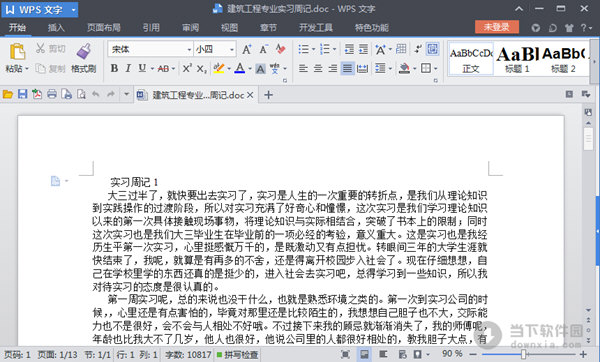The image size is (600, 362).
Task: Switch to page layout view in status bar
Action: (364, 355)
